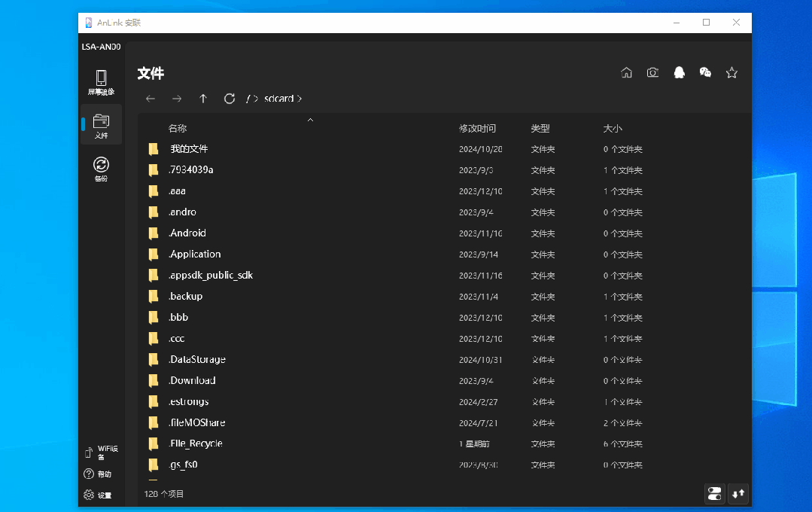Switch to the Backup section in sidebar

(101, 169)
